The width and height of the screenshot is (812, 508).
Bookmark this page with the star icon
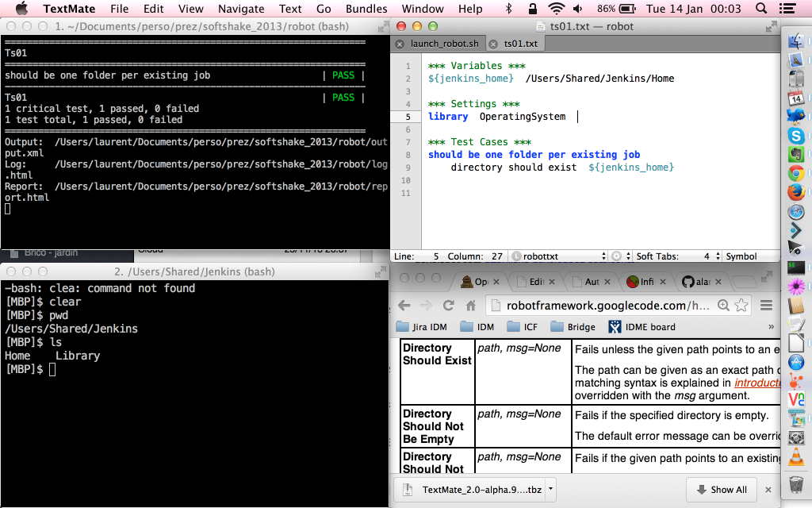[741, 306]
